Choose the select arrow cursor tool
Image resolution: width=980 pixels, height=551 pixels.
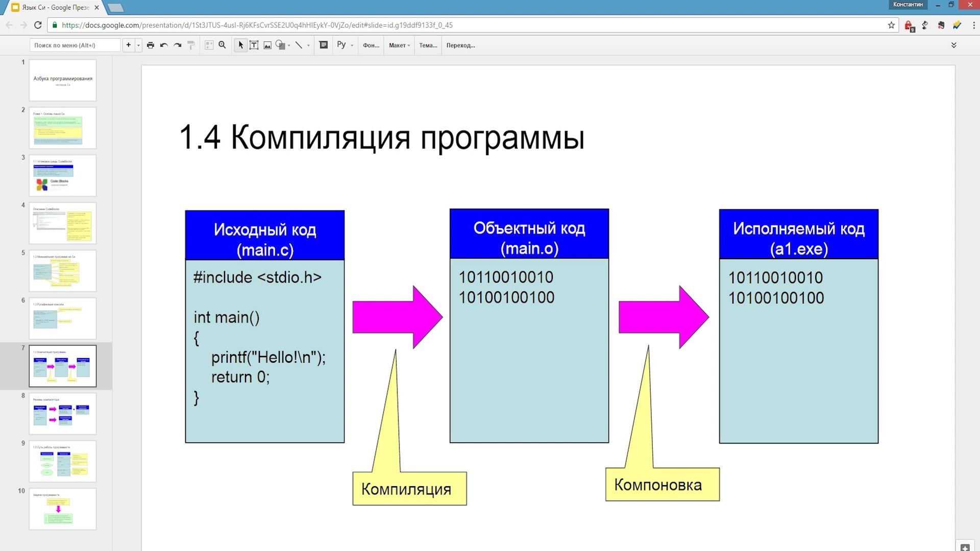tap(240, 45)
